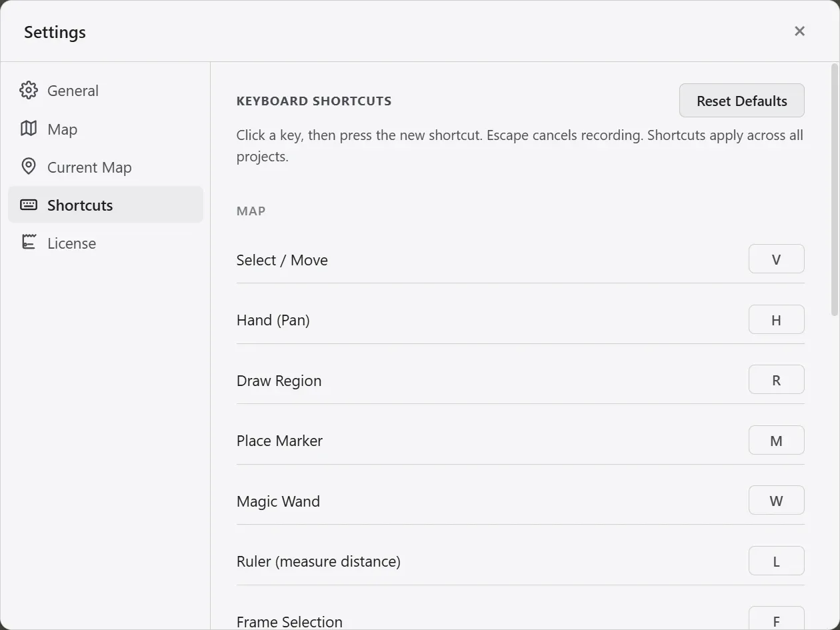Select the Shortcuts tab
The image size is (840, 630).
coord(105,205)
